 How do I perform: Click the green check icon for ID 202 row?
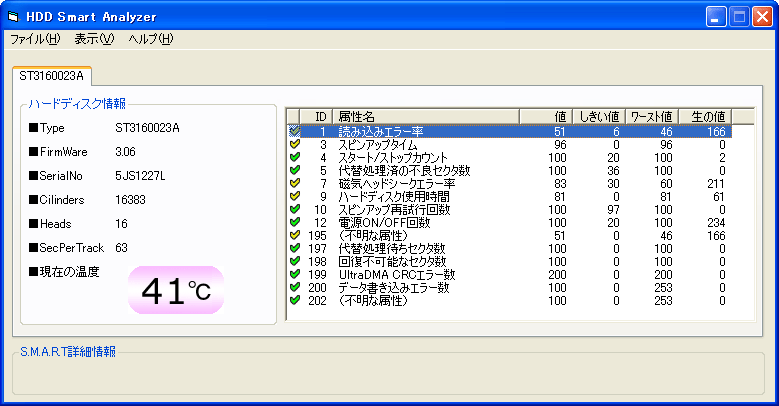[x=295, y=300]
